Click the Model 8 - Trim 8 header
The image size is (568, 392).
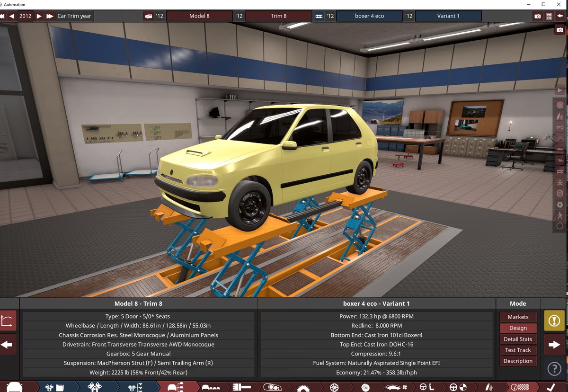pyautogui.click(x=138, y=303)
